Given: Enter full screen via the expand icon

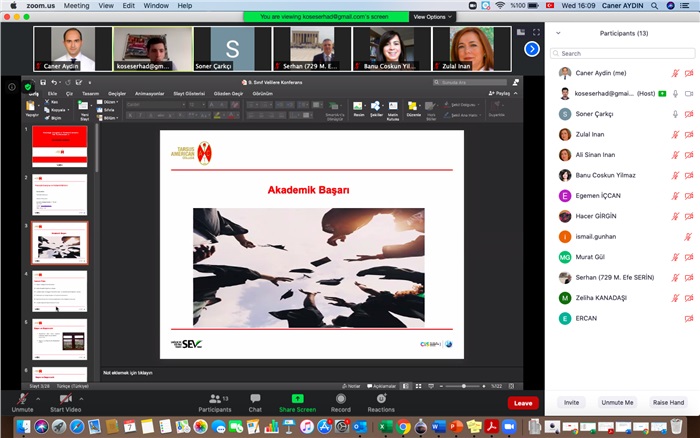Looking at the screenshot, I should [x=536, y=32].
